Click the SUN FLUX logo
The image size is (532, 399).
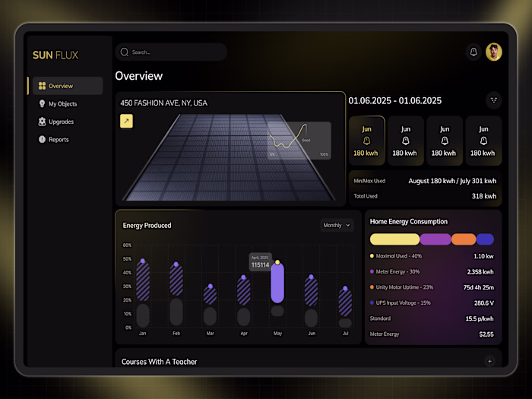[x=55, y=55]
